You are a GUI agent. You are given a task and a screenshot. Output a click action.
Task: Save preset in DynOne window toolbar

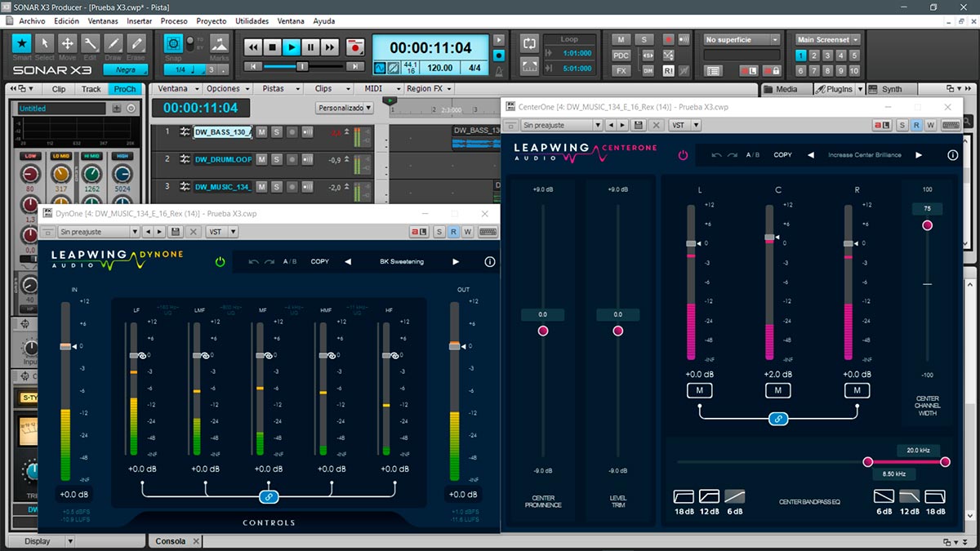pos(176,232)
